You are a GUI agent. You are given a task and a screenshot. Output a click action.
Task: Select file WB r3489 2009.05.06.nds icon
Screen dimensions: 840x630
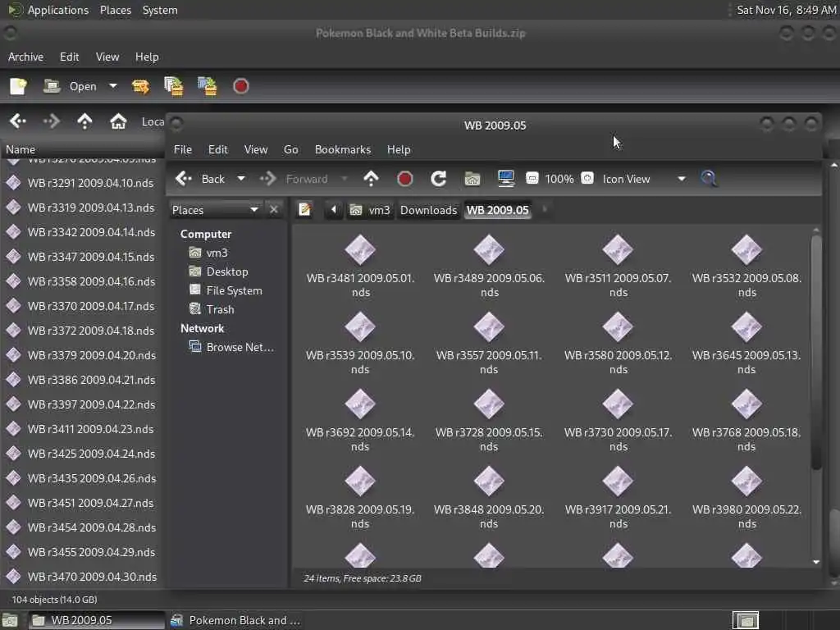489,250
